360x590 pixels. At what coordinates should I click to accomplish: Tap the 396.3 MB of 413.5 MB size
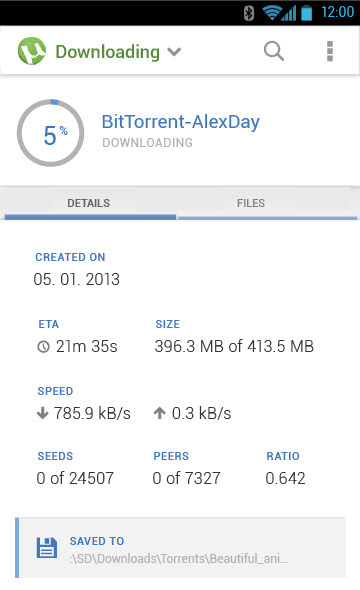pos(234,346)
